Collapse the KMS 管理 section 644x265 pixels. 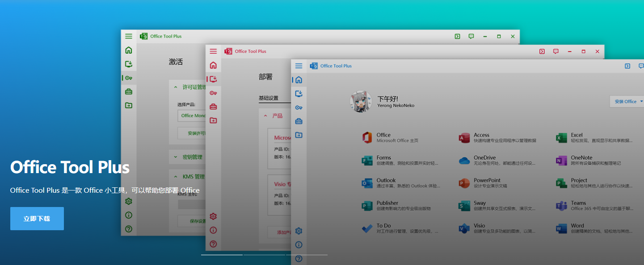click(188, 177)
